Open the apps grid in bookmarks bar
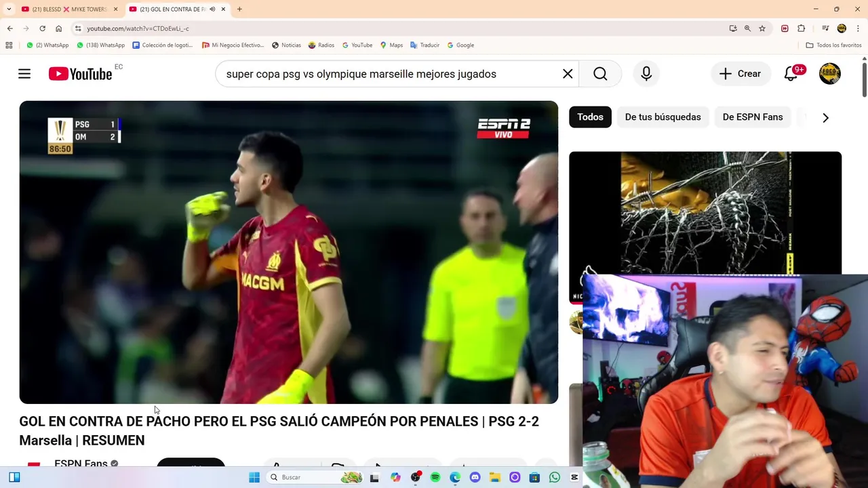 tap(9, 45)
